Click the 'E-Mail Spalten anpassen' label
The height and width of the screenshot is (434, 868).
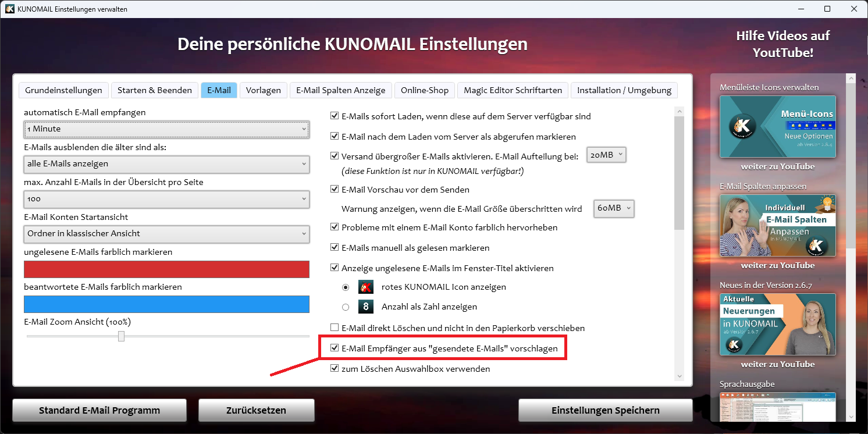point(763,186)
